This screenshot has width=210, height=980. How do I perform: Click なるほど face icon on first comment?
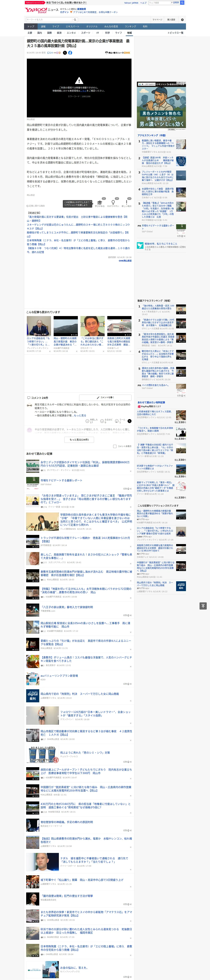pos(102,421)
